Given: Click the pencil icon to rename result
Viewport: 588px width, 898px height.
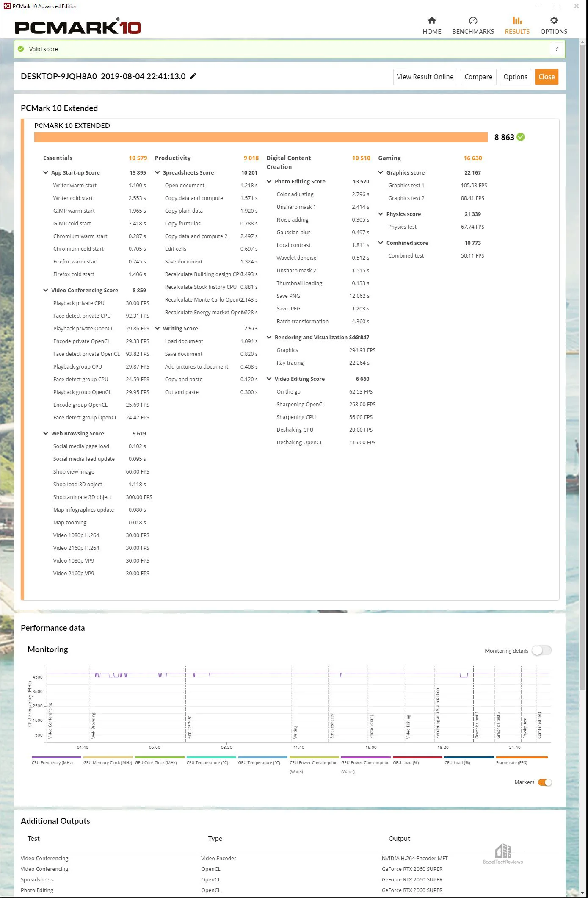Looking at the screenshot, I should [193, 76].
